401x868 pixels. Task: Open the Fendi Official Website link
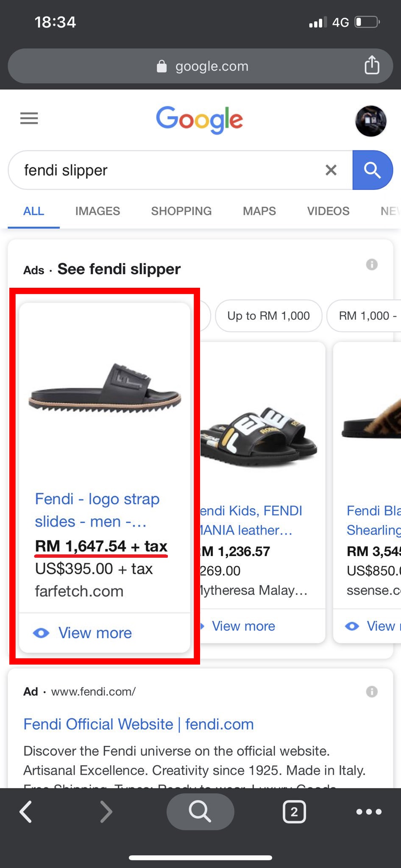pos(139,724)
